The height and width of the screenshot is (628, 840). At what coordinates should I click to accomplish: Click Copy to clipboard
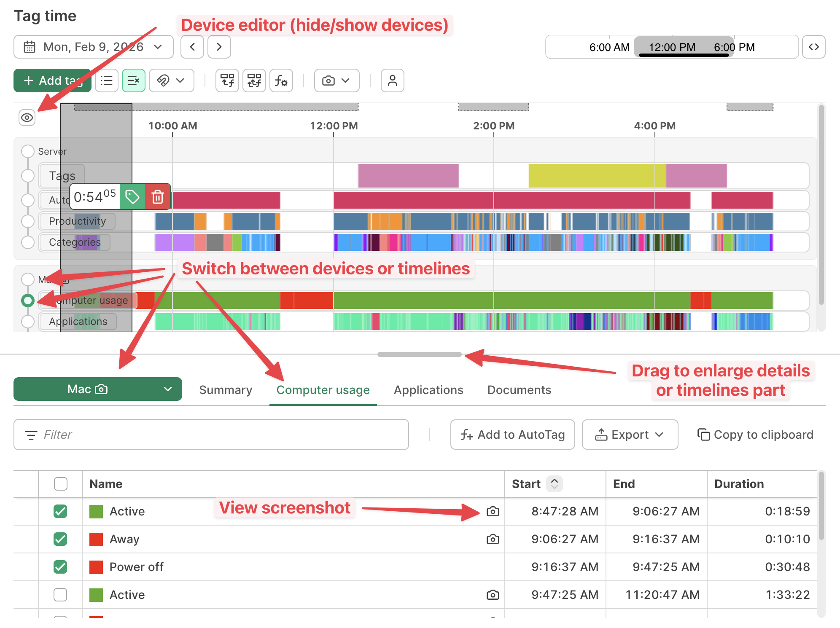click(x=755, y=435)
